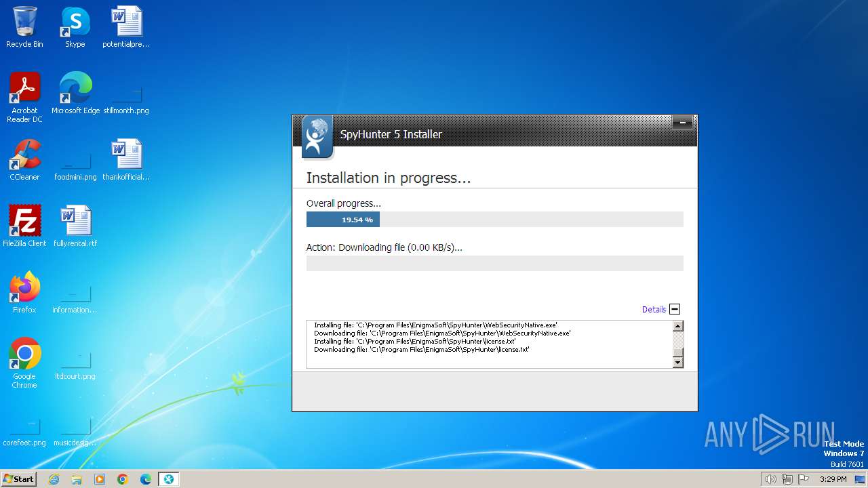The width and height of the screenshot is (868, 488).
Task: Open the thankofficial Word document icon
Action: coord(126,160)
